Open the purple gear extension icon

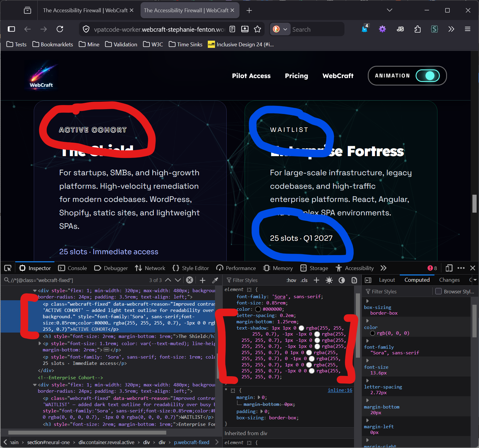pyautogui.click(x=382, y=29)
